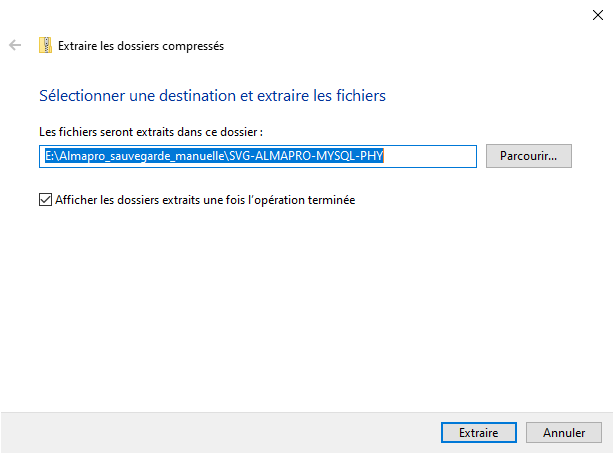Click the word 'Sélectionner' in the blue heading
614x454 pixels.
pyautogui.click(x=82, y=96)
